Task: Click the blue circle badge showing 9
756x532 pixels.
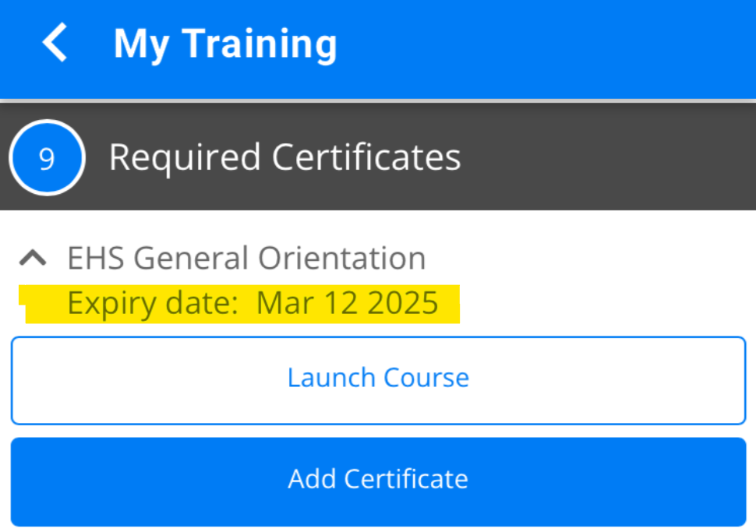Action: click(x=47, y=157)
